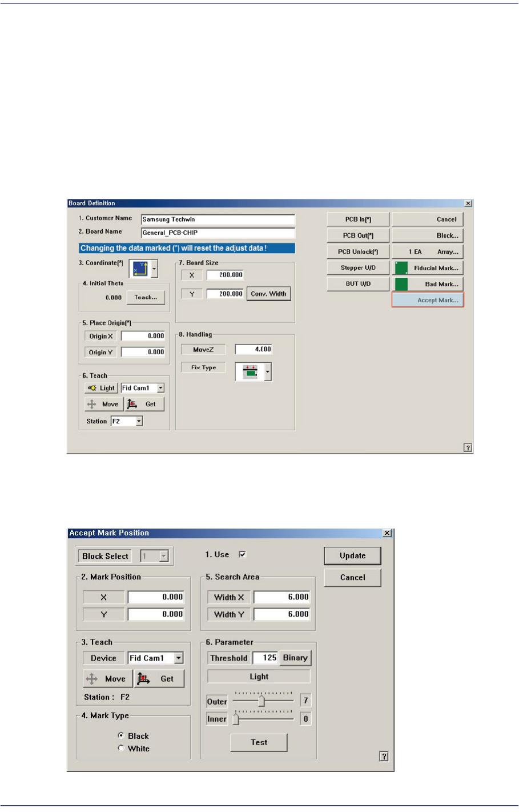Click the Board Size X field
Viewport: 519px width, 812px height.
pos(225,275)
